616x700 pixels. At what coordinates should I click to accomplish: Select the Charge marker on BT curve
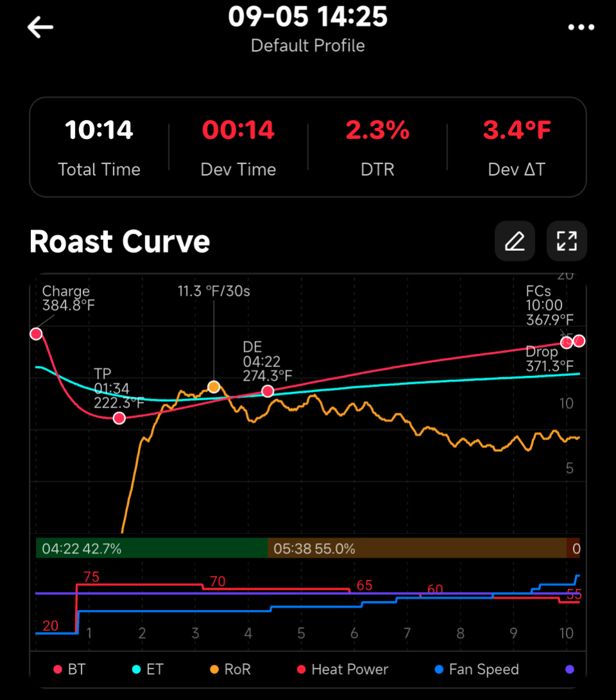(36, 334)
